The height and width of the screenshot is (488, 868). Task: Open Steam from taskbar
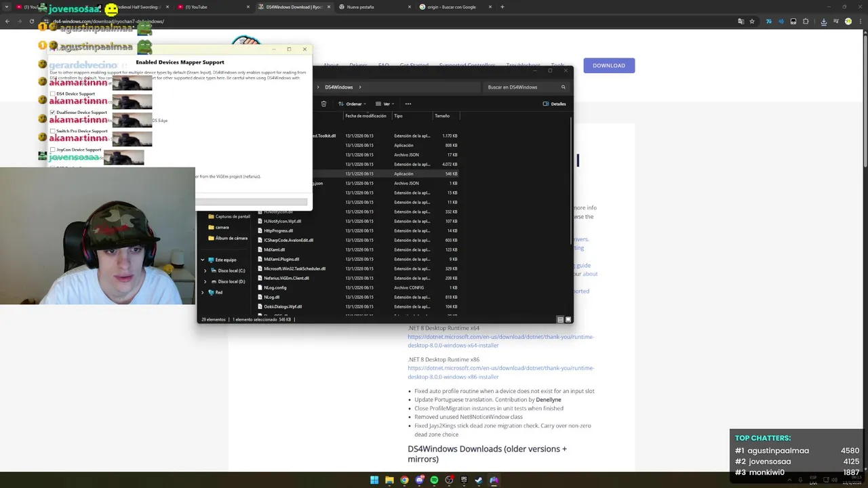(479, 480)
